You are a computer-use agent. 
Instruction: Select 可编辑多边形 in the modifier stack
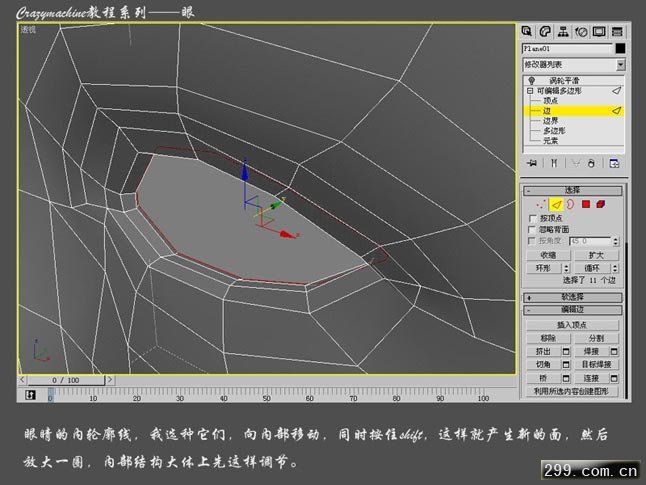559,91
